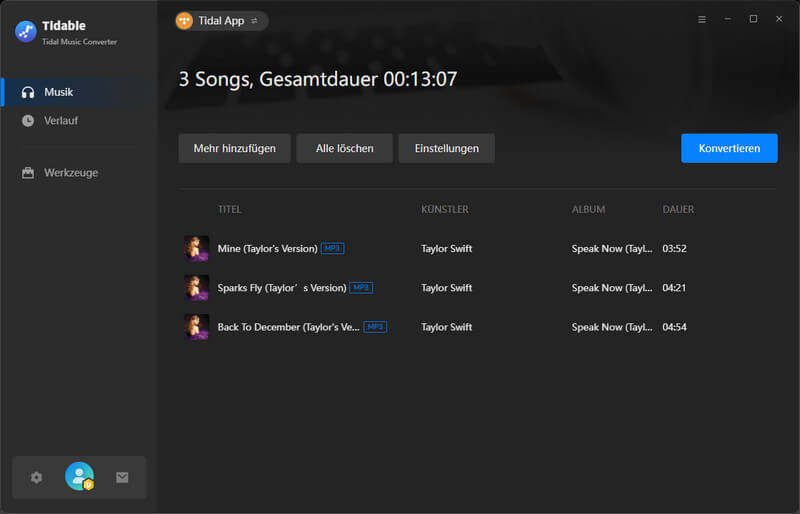Screen dimensions: 800x514
Task: Open the Musik section in sidebar
Action: point(79,92)
